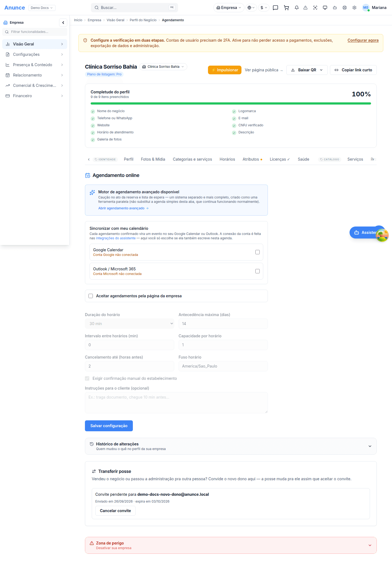Open Abrir agendamento avançado link
Screen dimensions: 392x569
coord(123,208)
